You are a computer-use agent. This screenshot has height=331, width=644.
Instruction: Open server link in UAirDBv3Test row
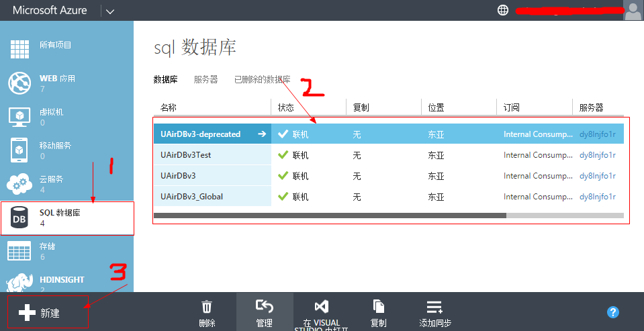[x=598, y=155]
